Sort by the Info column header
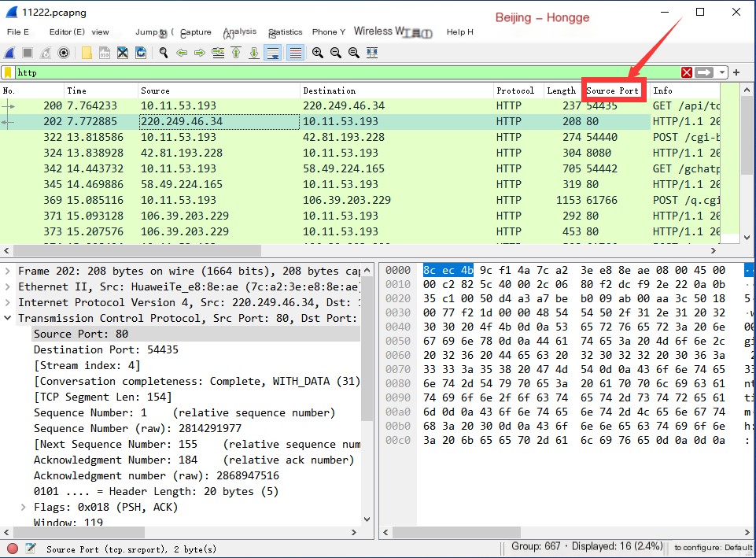 point(684,91)
